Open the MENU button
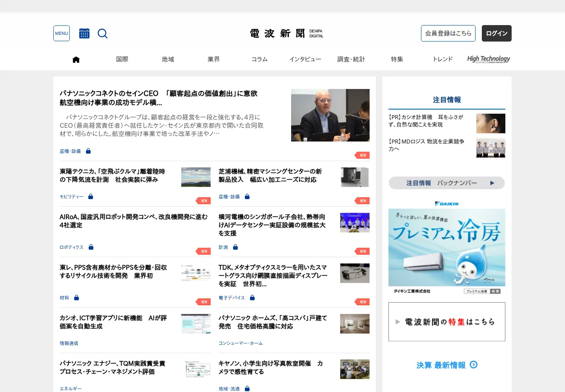The height and width of the screenshot is (392, 565). [62, 33]
